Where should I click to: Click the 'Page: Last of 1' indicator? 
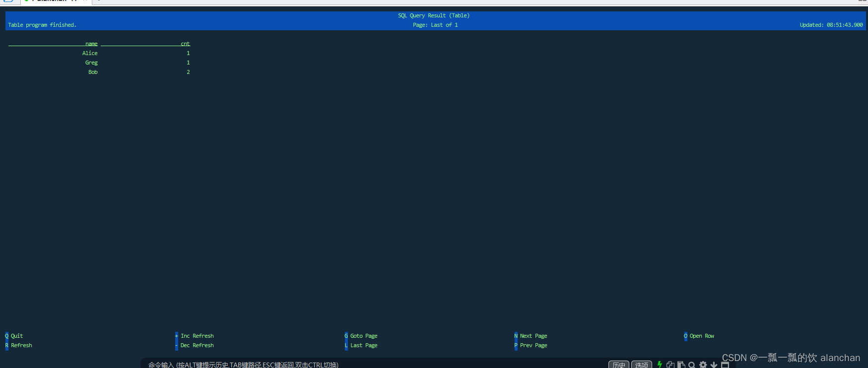tap(435, 25)
